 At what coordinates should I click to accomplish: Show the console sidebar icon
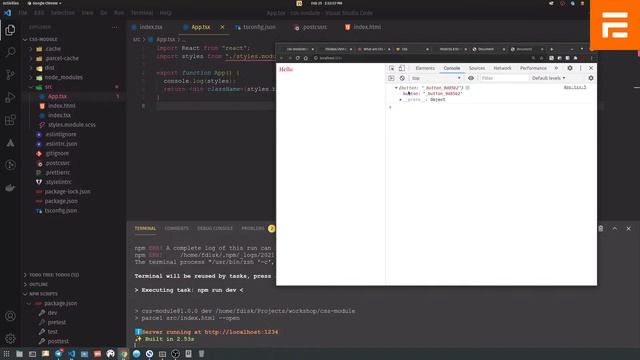click(x=391, y=78)
